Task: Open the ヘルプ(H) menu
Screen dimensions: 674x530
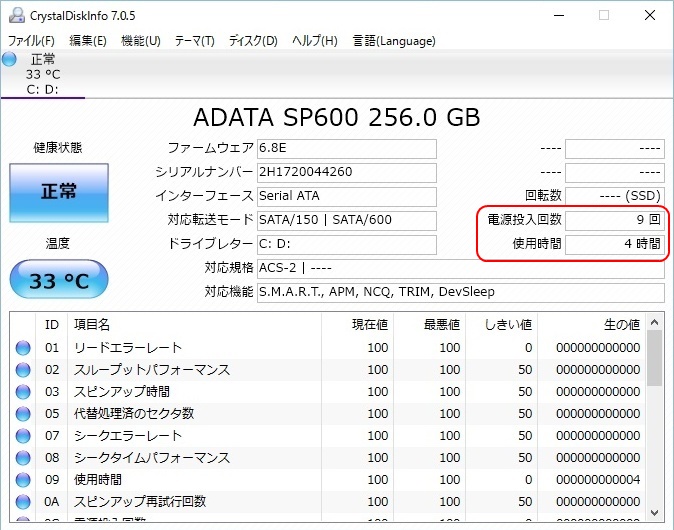Action: point(314,41)
